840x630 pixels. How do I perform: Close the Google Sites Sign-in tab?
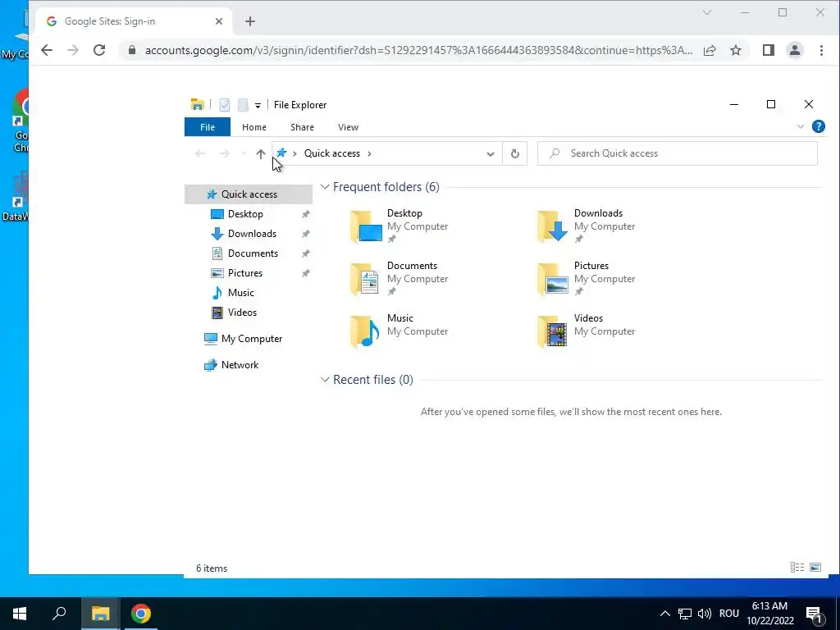coord(218,21)
